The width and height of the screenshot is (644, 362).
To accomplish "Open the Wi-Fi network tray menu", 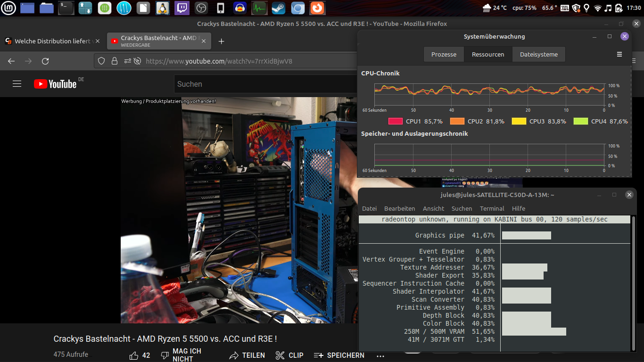I will [597, 8].
